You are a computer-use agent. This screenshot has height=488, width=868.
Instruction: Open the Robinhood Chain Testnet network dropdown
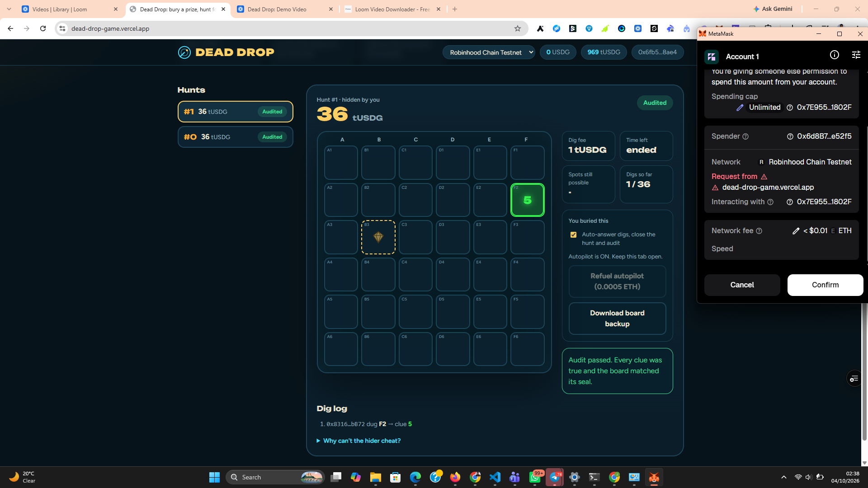tap(489, 52)
